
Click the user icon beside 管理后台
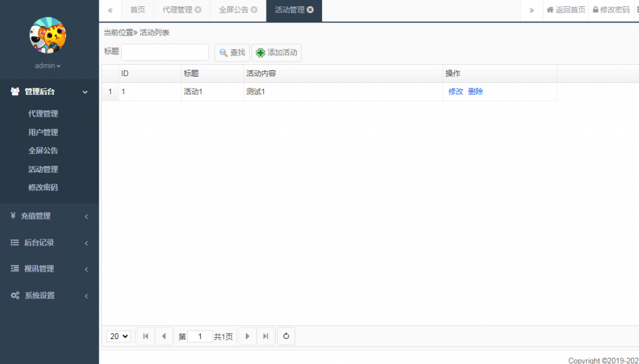14,91
